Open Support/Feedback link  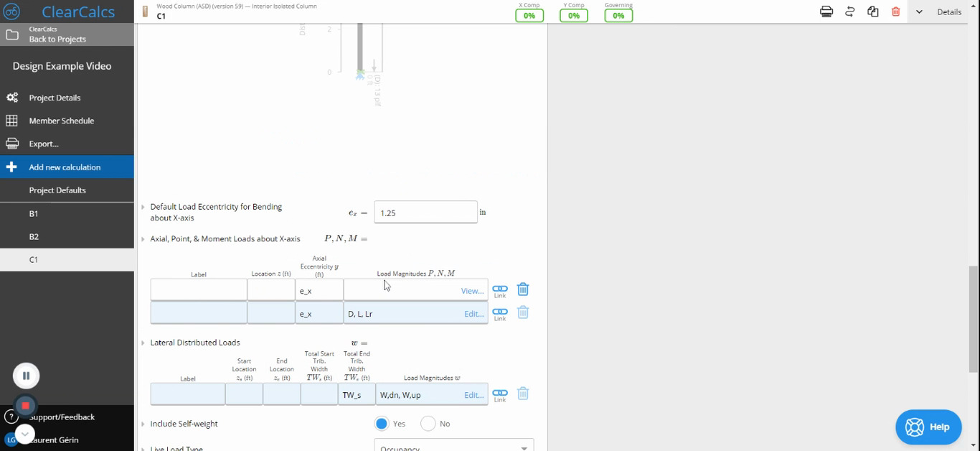pyautogui.click(x=62, y=417)
